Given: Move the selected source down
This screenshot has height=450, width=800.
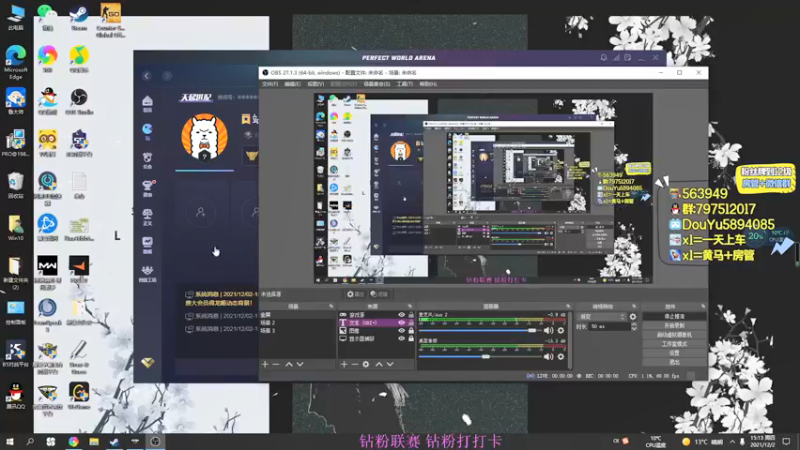Looking at the screenshot, I should pos(390,364).
